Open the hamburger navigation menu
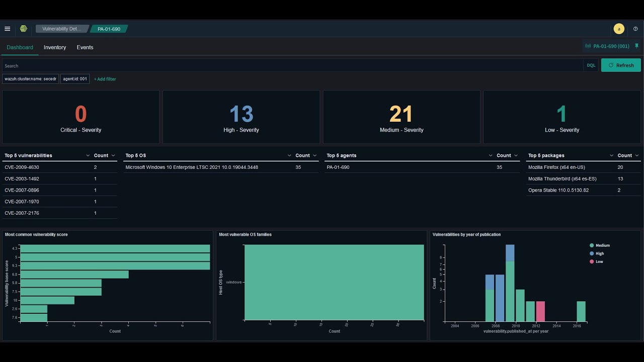Viewport: 644px width, 362px height. click(x=7, y=29)
